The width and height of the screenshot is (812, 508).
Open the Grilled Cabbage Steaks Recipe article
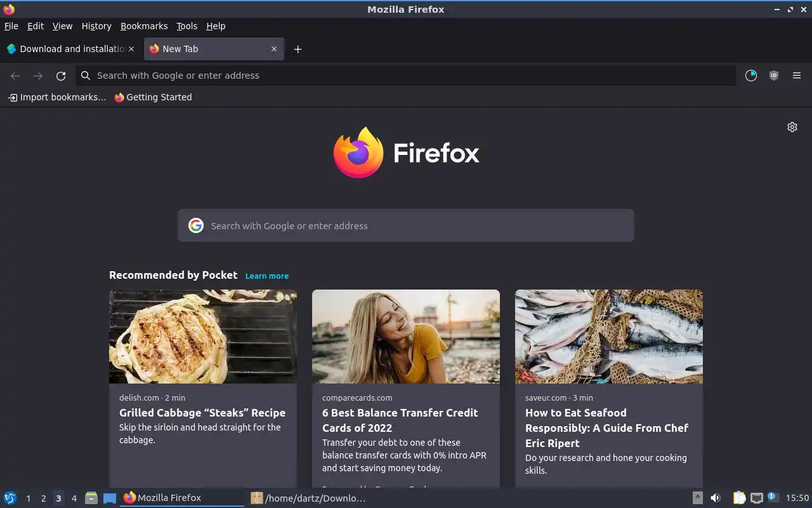[x=202, y=413]
